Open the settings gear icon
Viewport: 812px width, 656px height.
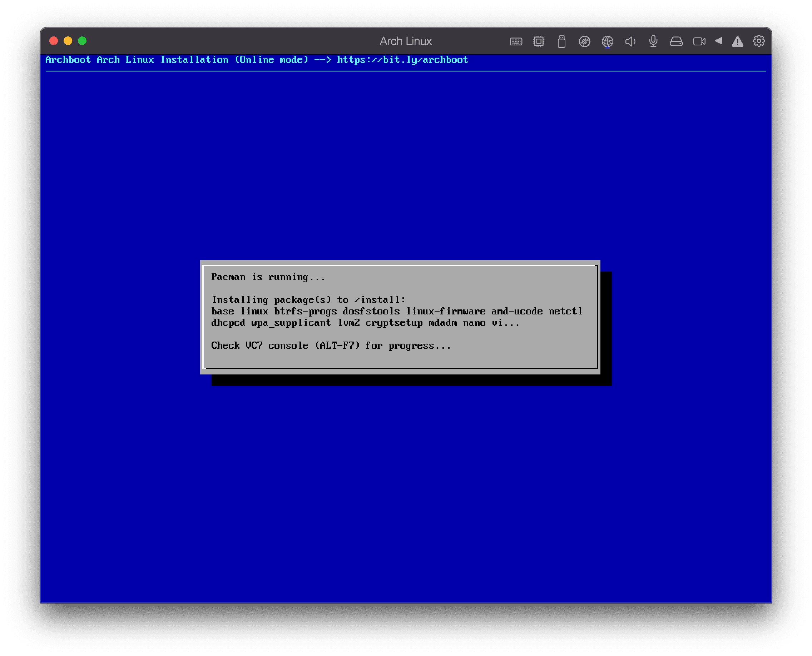pyautogui.click(x=759, y=41)
